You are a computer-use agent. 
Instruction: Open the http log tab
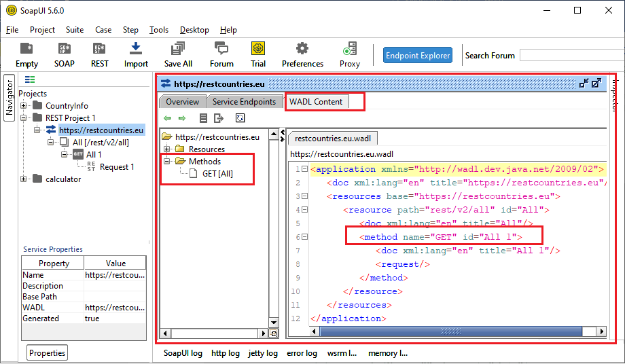tap(226, 353)
